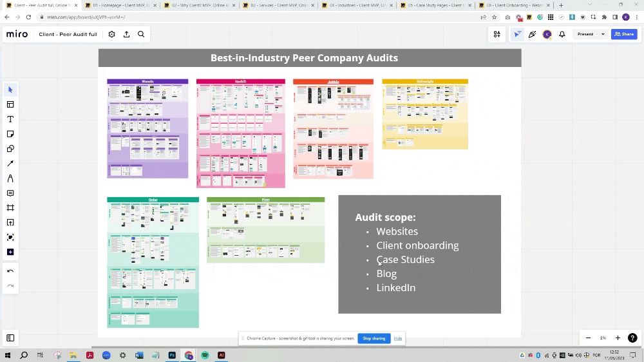Open the notifications bell

(x=562, y=34)
